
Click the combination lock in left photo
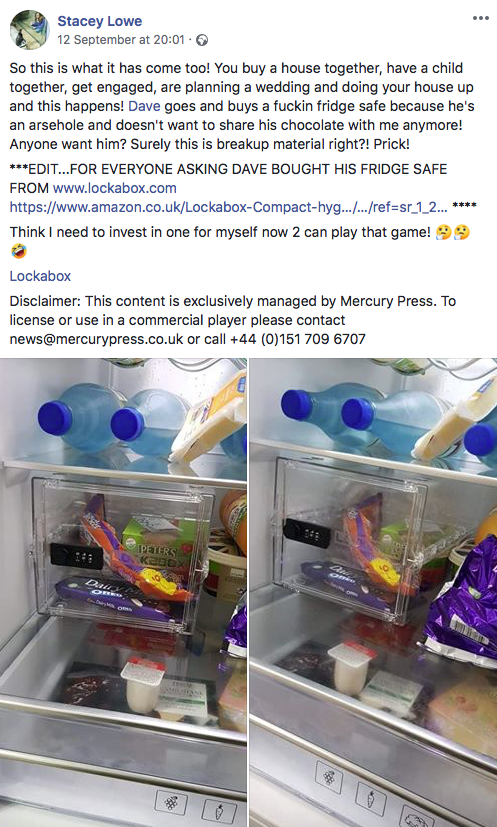pyautogui.click(x=77, y=556)
